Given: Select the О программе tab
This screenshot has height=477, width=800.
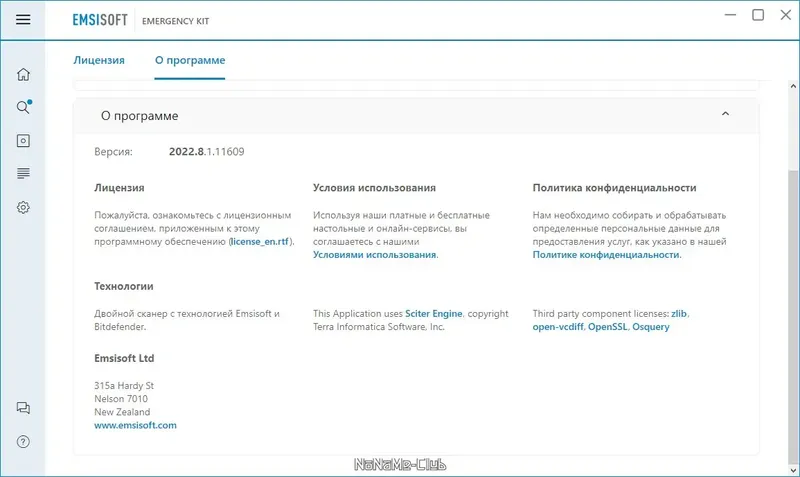Looking at the screenshot, I should click(x=190, y=60).
